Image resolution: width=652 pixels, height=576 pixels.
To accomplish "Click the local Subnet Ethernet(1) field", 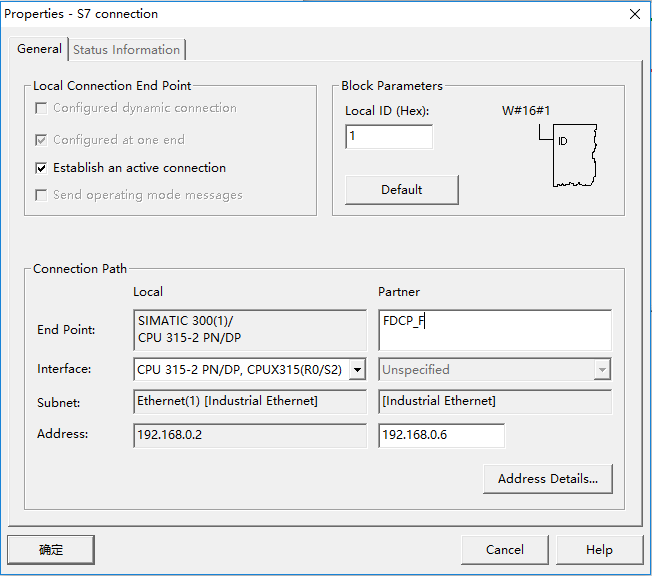I will point(249,402).
